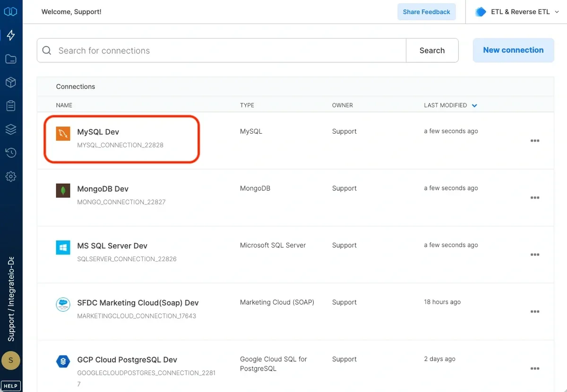
Task: Click the search magnifier icon
Action: 46,50
